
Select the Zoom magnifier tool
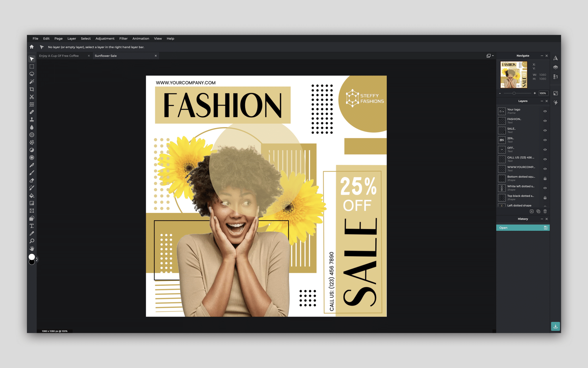[x=32, y=241]
